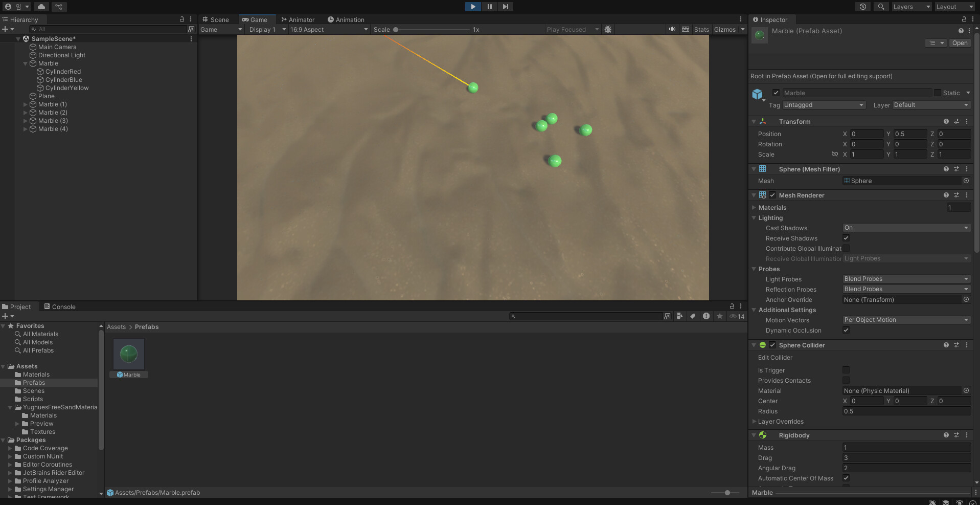Open the Layers dropdown
The width and height of the screenshot is (980, 505).
(x=911, y=7)
